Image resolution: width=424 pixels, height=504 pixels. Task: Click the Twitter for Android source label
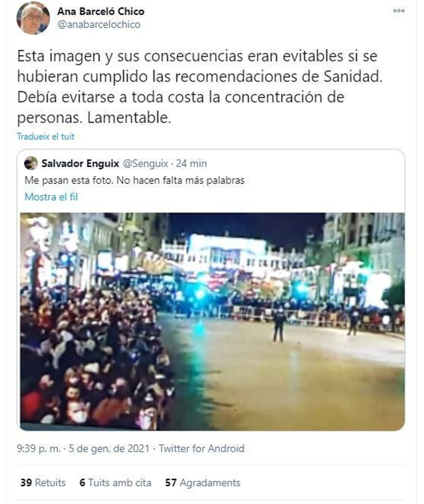201,449
